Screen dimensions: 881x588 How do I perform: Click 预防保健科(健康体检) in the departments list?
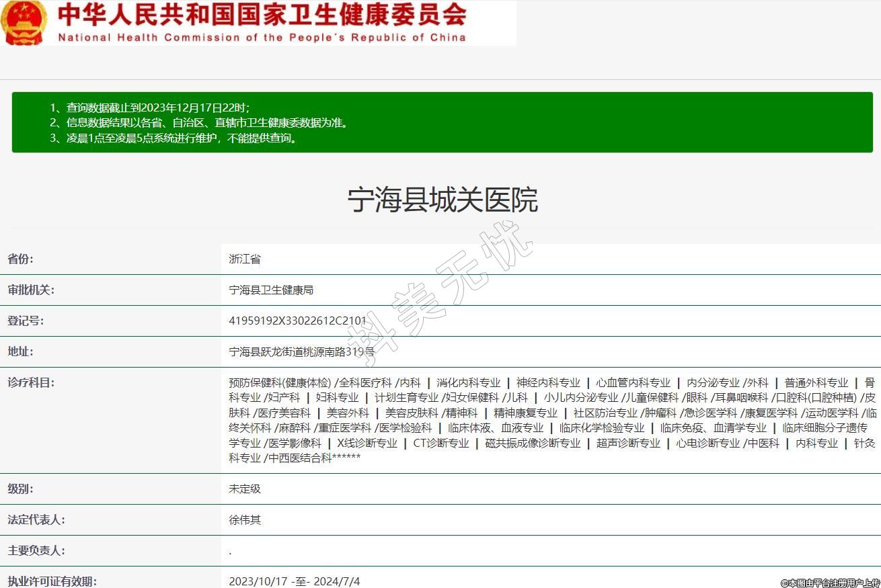point(280,382)
